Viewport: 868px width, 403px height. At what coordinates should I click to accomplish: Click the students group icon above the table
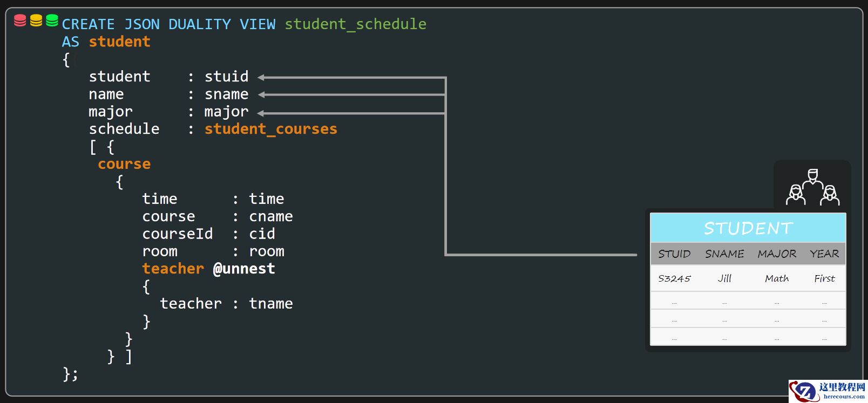tap(812, 187)
